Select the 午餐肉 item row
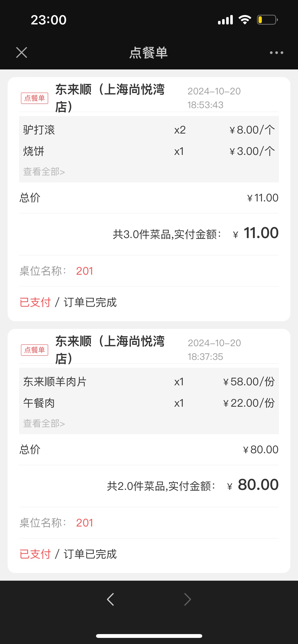The height and width of the screenshot is (644, 298). point(149,403)
